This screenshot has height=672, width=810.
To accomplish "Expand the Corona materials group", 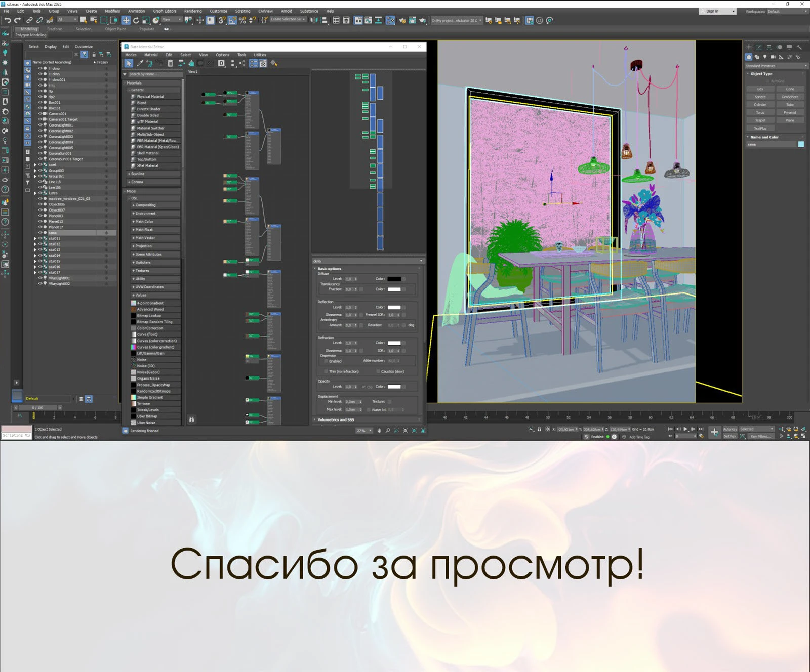I will click(x=154, y=182).
